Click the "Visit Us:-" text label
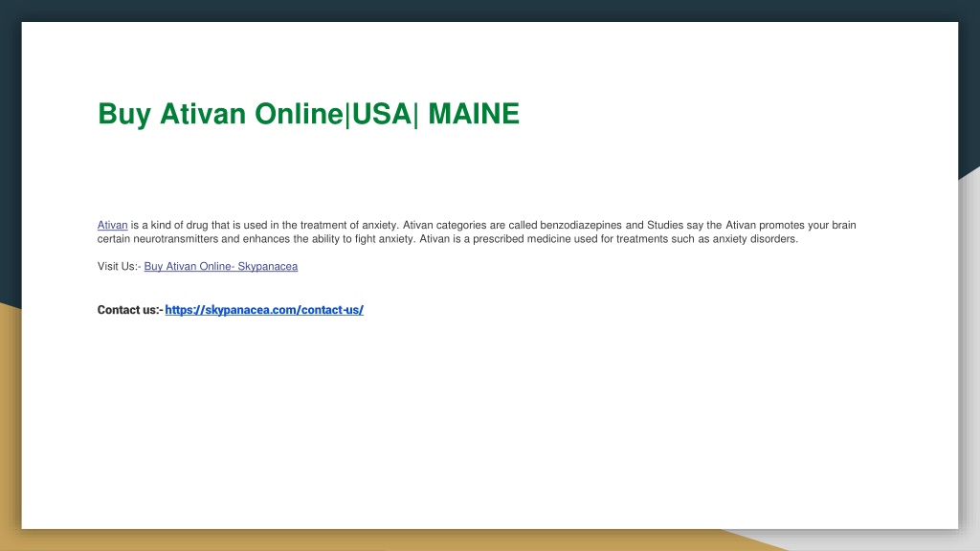980x551 pixels. coord(120,266)
